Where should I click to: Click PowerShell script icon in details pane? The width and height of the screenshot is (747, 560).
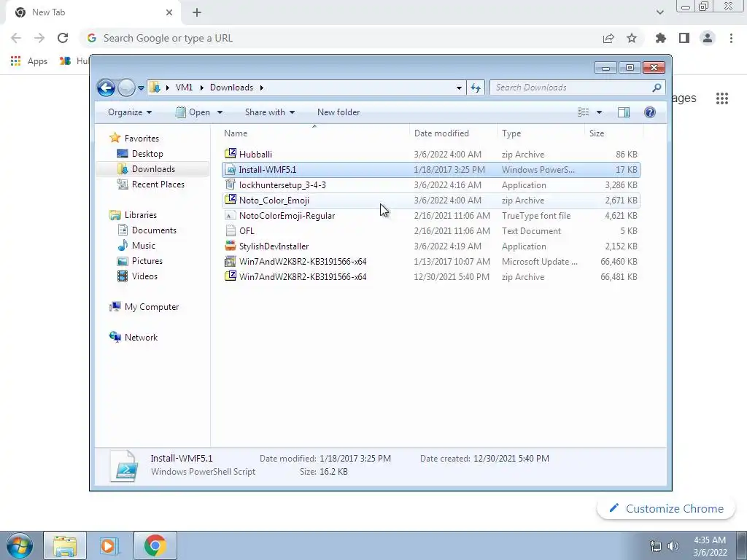pos(125,466)
